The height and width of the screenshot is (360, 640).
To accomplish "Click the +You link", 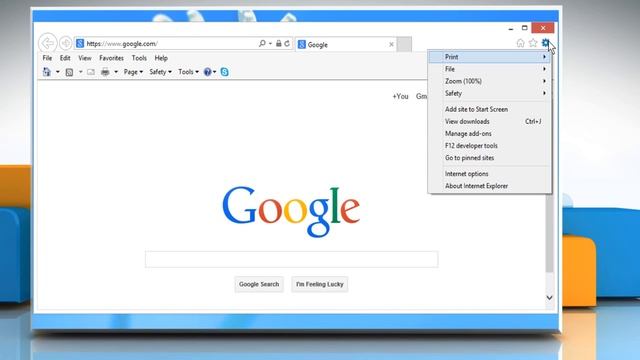I will [400, 96].
